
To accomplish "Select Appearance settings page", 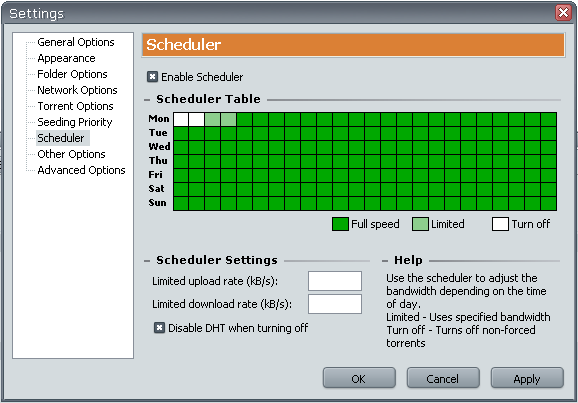I will (x=66, y=58).
